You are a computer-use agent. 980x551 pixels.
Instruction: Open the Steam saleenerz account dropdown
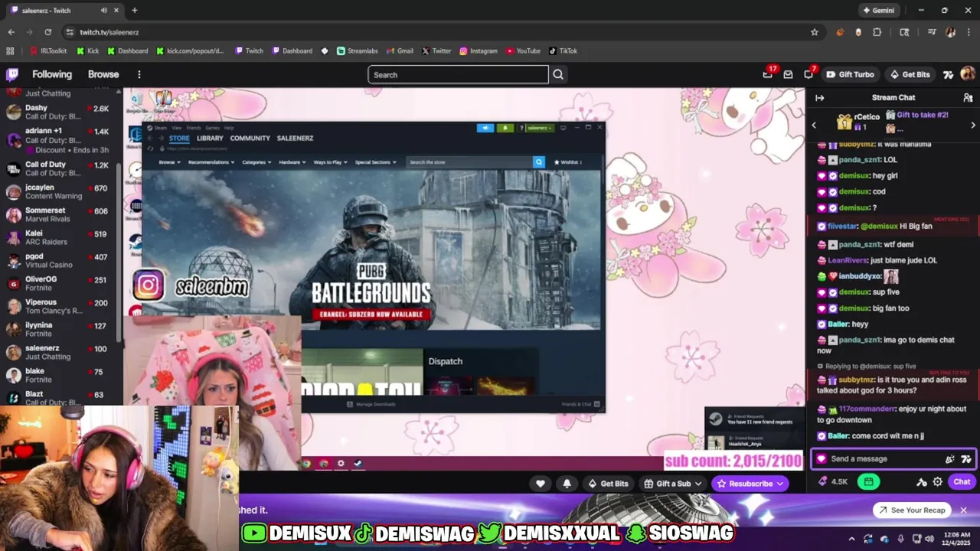pyautogui.click(x=538, y=128)
